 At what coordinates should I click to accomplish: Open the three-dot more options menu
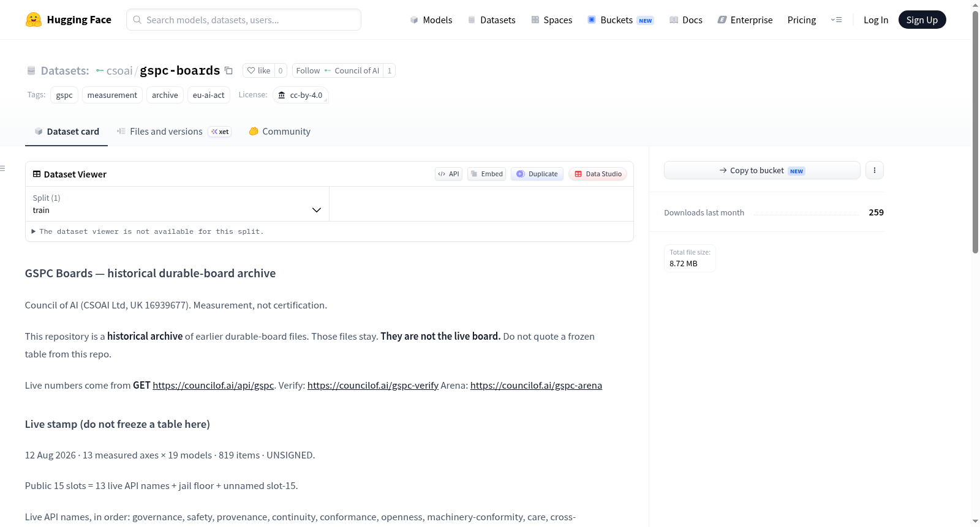(875, 170)
